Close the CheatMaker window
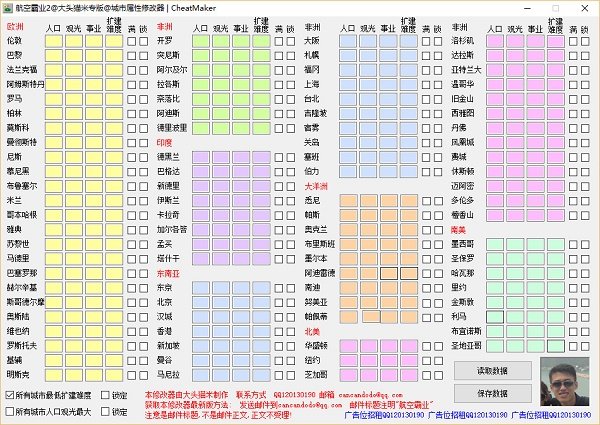This screenshot has height=425, width=600. point(585,8)
